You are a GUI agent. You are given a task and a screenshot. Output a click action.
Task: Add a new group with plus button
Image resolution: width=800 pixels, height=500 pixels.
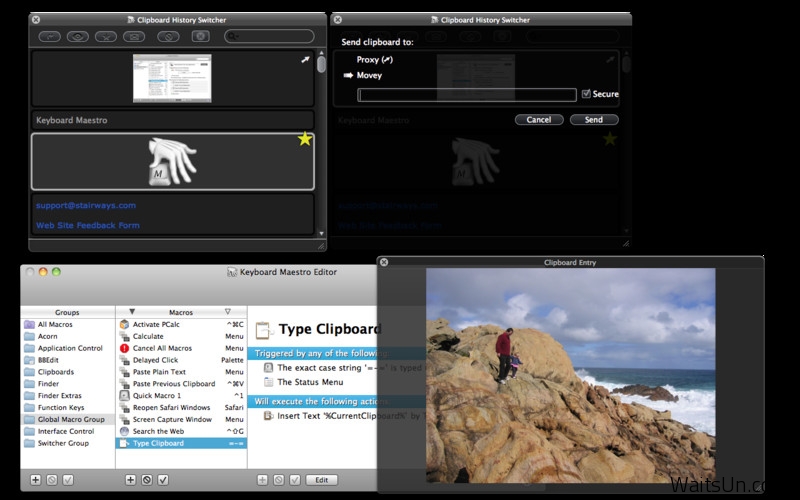(36, 480)
